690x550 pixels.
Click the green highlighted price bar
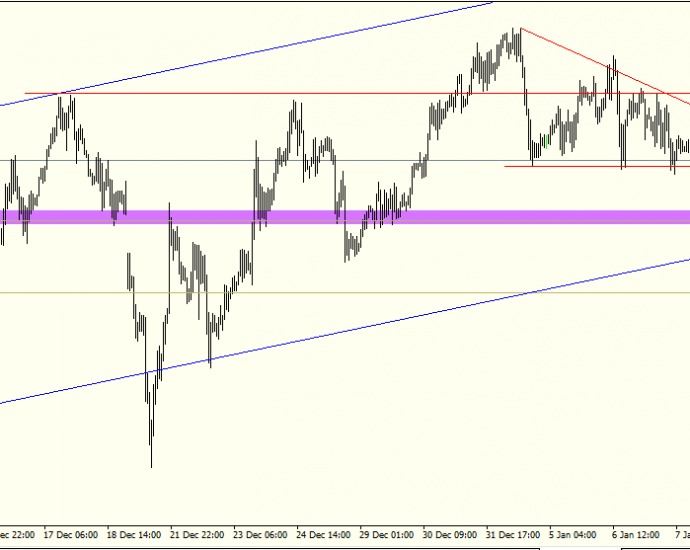coord(546,142)
